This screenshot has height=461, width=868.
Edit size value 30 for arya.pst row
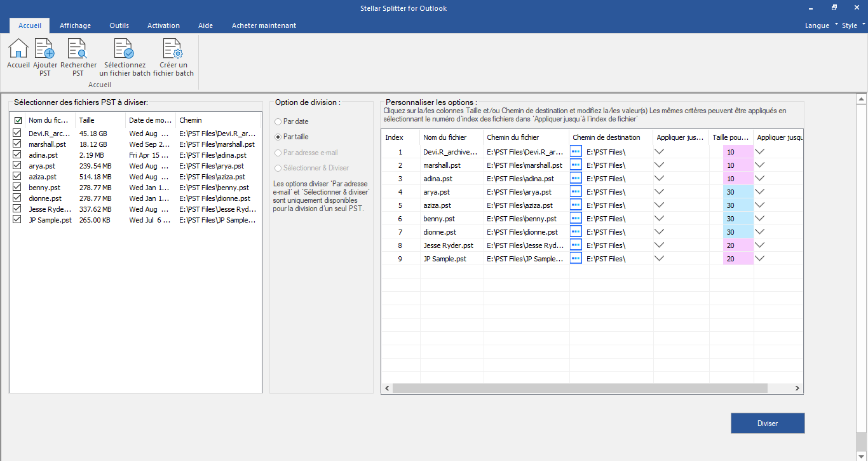tap(738, 192)
